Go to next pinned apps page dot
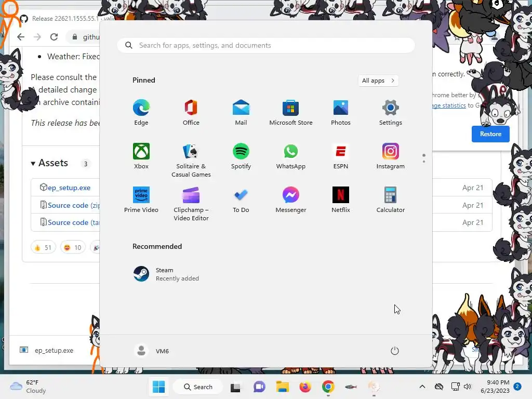The image size is (532, 399). point(424,162)
